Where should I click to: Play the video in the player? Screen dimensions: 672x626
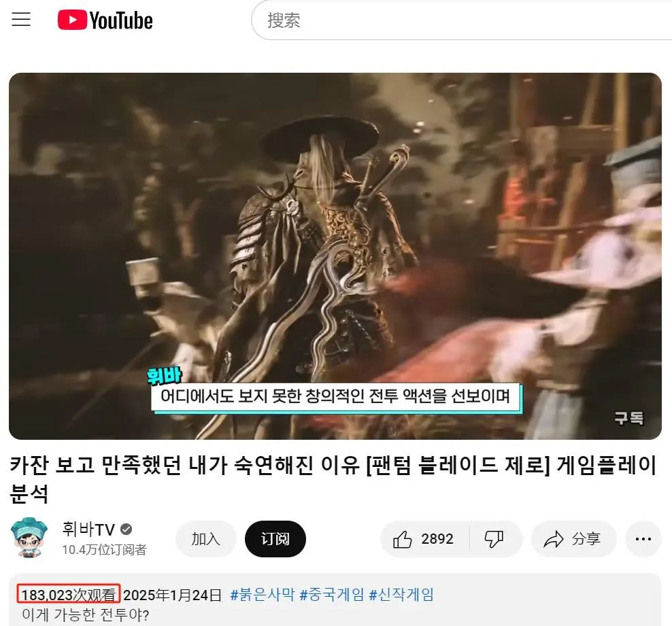pyautogui.click(x=335, y=256)
